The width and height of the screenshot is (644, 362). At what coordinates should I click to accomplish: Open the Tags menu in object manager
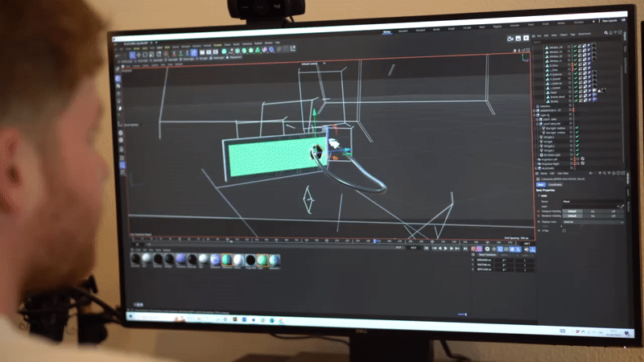pyautogui.click(x=573, y=35)
